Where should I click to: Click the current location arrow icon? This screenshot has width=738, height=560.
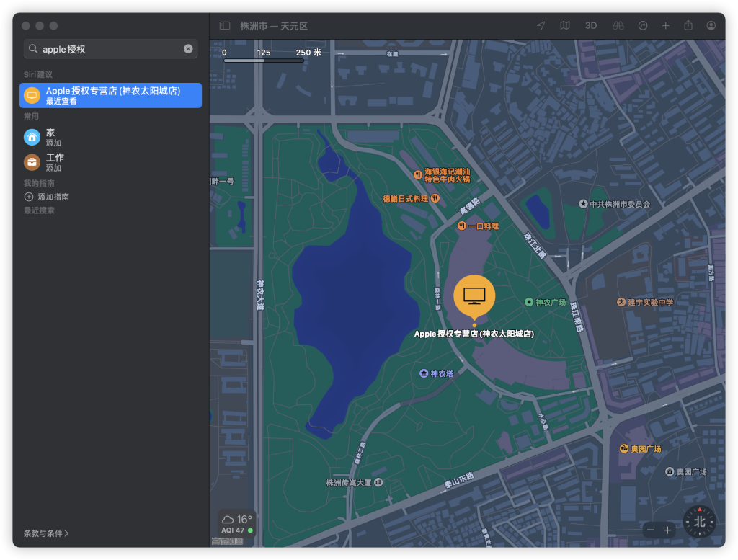[541, 25]
